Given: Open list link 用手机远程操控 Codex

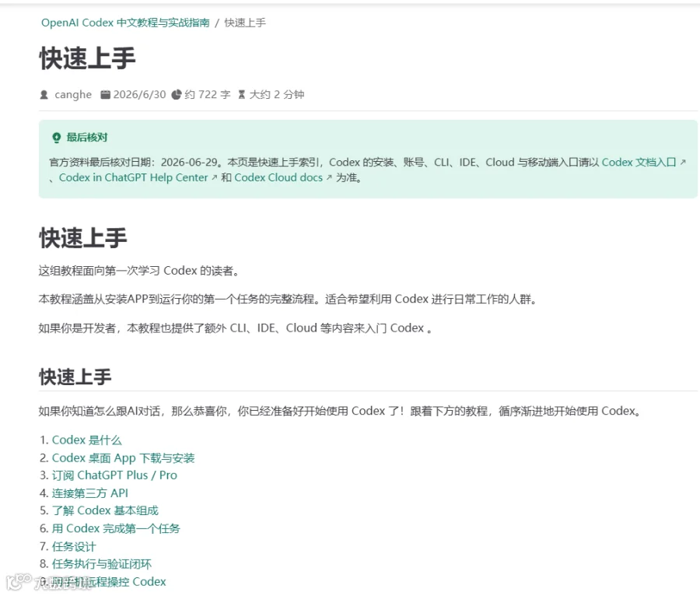Looking at the screenshot, I should point(108,582).
